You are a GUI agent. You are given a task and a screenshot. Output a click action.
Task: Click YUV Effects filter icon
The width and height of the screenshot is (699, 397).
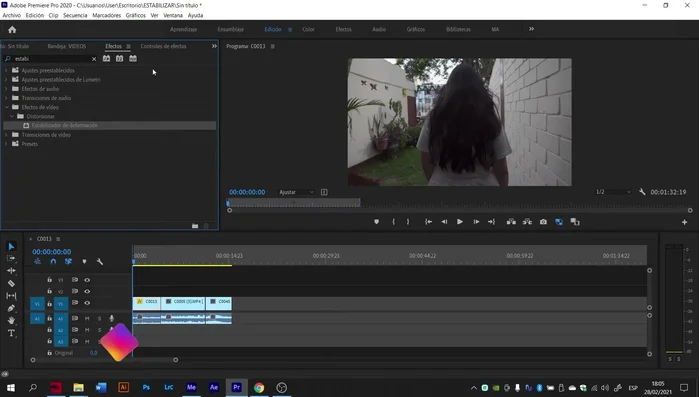pyautogui.click(x=133, y=58)
